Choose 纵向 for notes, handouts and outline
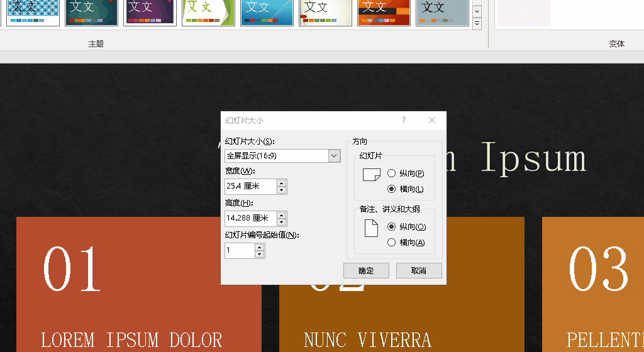The image size is (644, 352). (x=392, y=227)
